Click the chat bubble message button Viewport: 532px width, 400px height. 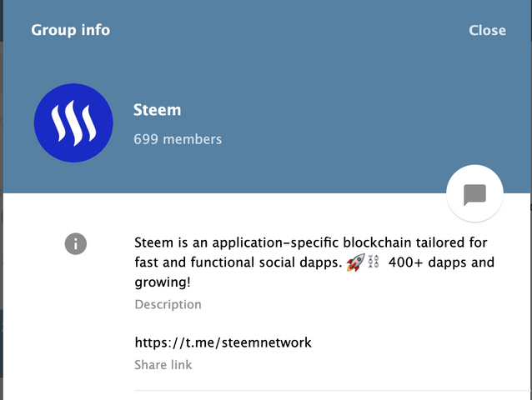[x=474, y=195]
